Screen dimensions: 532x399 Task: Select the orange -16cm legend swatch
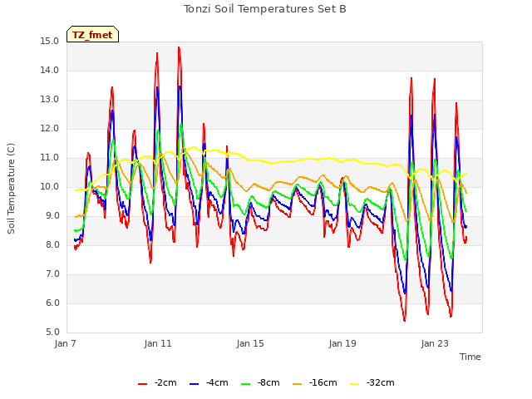[x=298, y=384]
